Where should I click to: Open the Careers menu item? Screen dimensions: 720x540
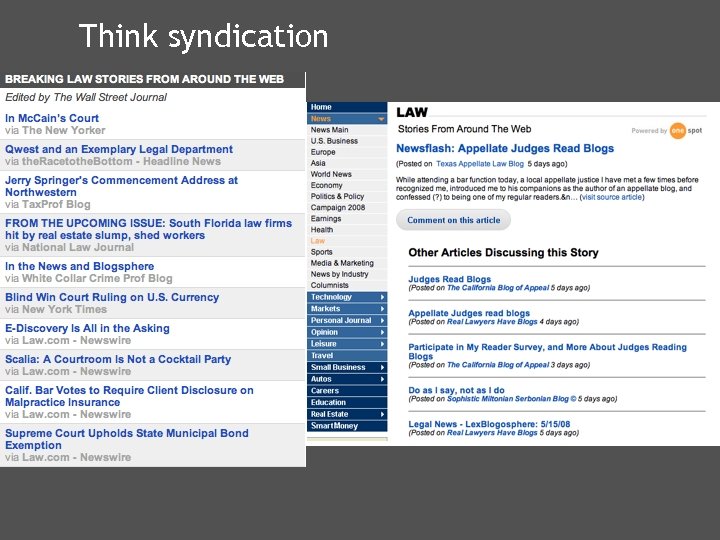347,391
